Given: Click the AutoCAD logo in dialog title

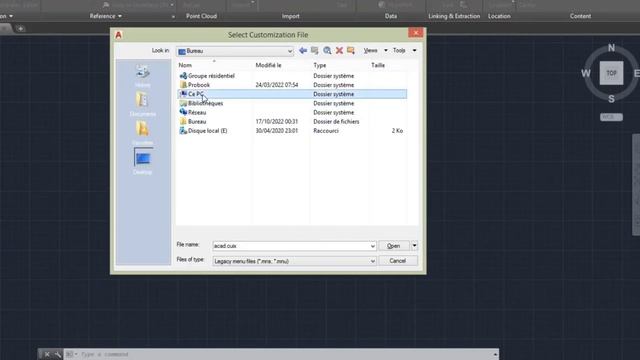Looking at the screenshot, I should pyautogui.click(x=118, y=35).
